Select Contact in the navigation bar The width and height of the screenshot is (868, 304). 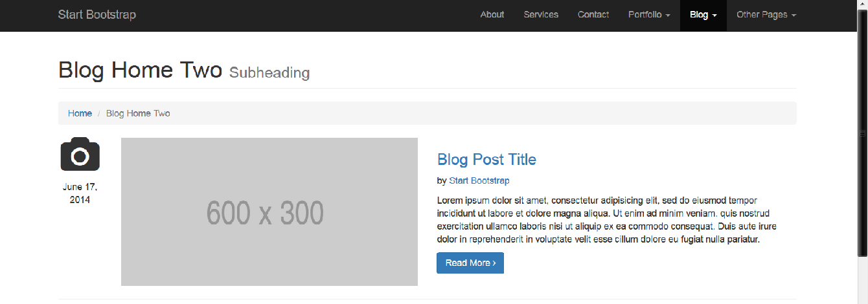593,15
